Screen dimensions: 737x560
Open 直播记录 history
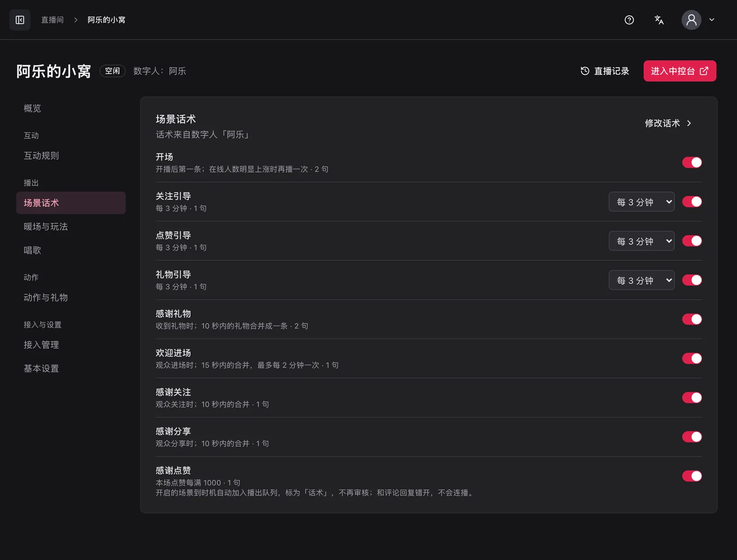pos(605,71)
